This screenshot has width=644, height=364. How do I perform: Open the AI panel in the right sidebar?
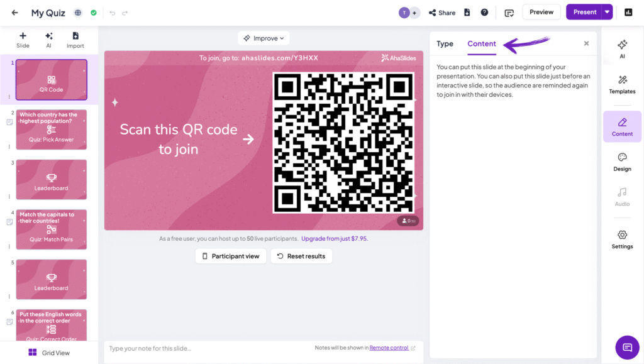point(622,49)
